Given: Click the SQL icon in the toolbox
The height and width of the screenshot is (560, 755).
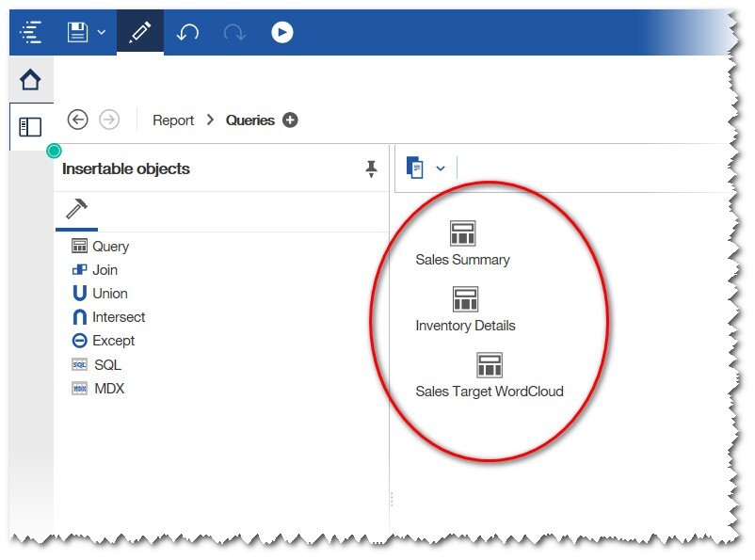Looking at the screenshot, I should click(x=79, y=364).
